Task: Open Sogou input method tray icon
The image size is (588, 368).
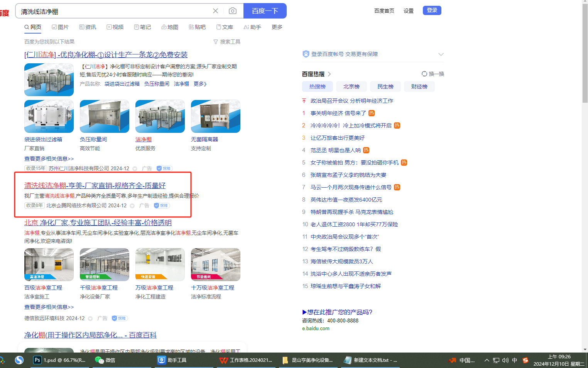Action: pyautogui.click(x=525, y=360)
